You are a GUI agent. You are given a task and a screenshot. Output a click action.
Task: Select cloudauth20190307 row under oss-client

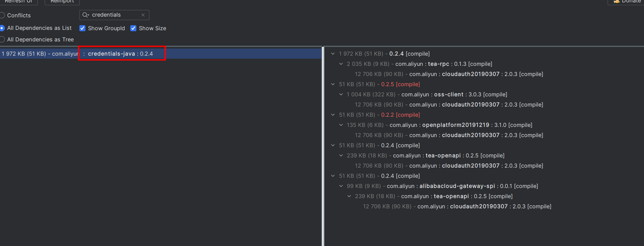(449, 105)
